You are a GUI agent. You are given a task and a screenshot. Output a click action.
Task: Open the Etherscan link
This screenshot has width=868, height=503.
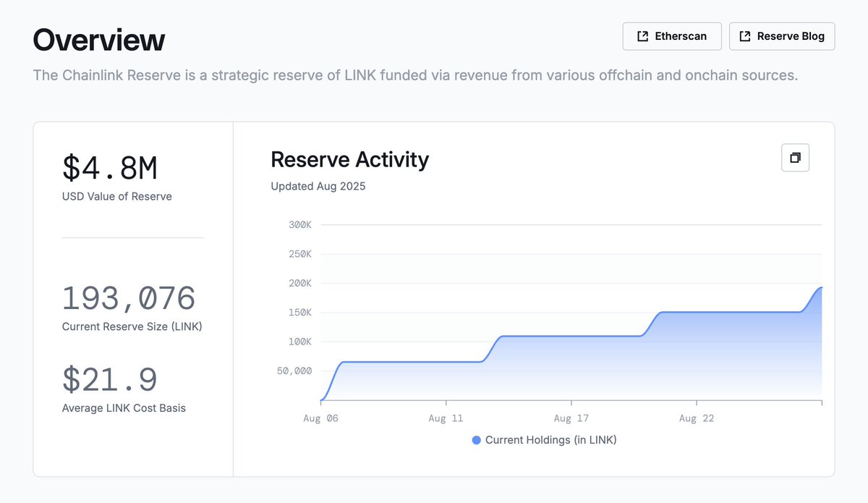[x=672, y=35]
